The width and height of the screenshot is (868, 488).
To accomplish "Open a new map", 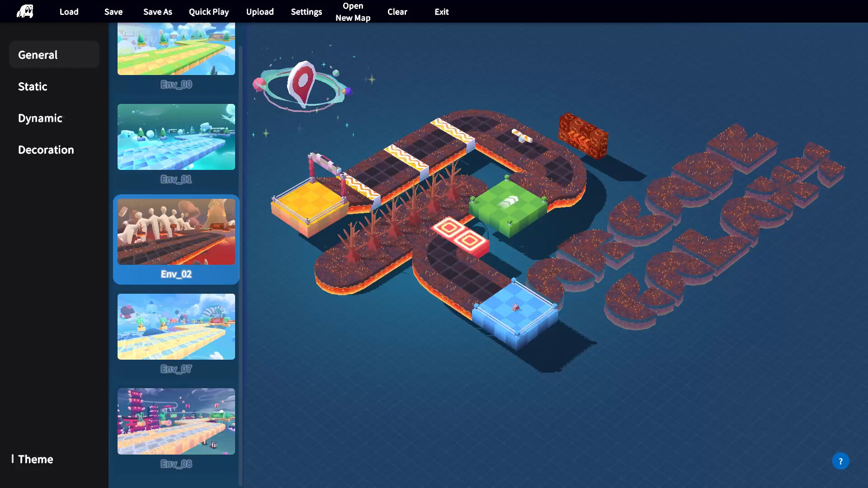I will point(353,11).
